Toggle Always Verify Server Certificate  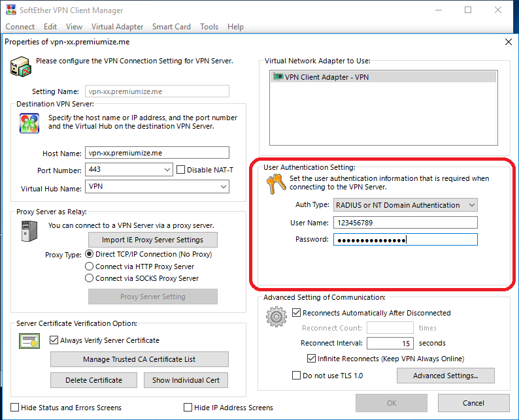[54, 340]
